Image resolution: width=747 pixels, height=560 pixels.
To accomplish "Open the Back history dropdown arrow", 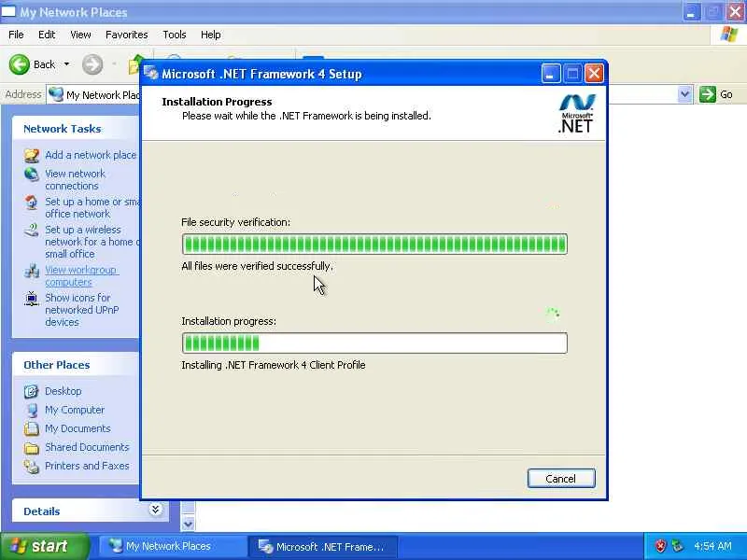I will click(x=66, y=64).
